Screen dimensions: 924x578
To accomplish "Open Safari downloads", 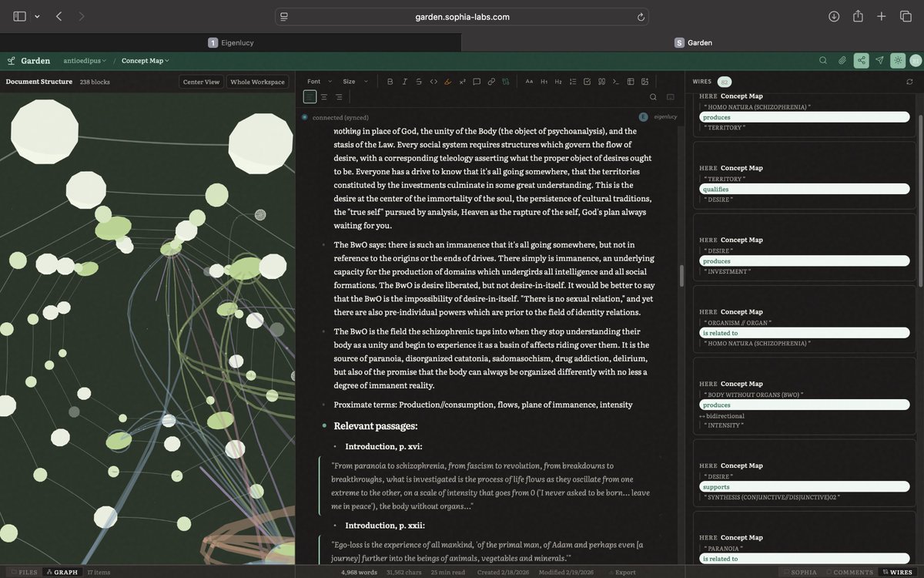I will coord(834,16).
